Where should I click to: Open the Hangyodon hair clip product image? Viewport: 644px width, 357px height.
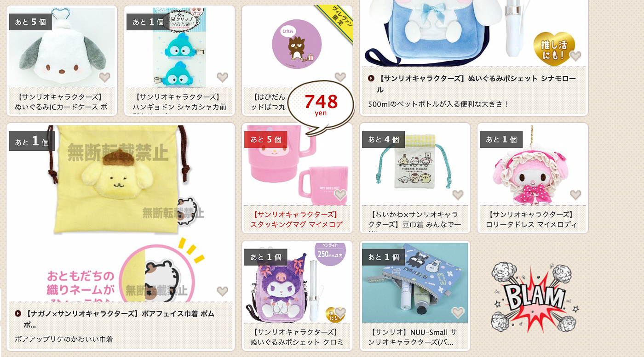(179, 48)
